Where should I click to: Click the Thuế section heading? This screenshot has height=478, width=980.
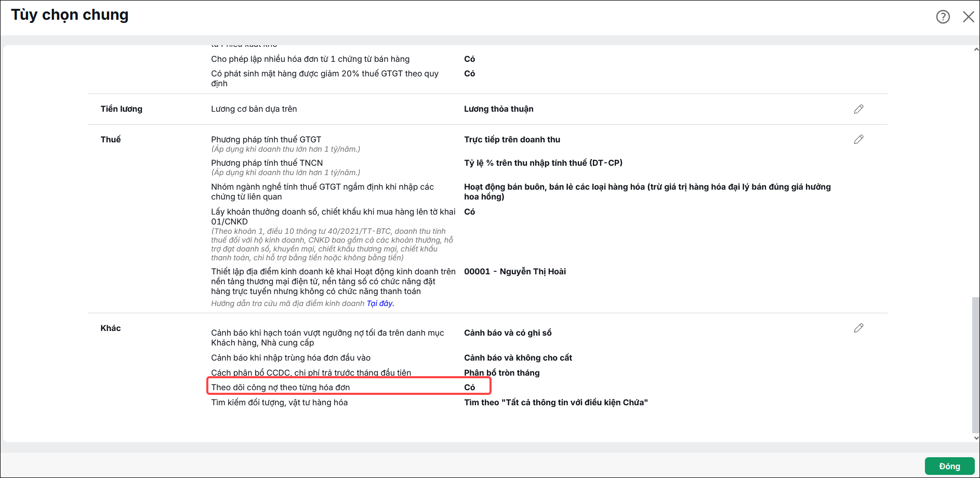click(111, 139)
